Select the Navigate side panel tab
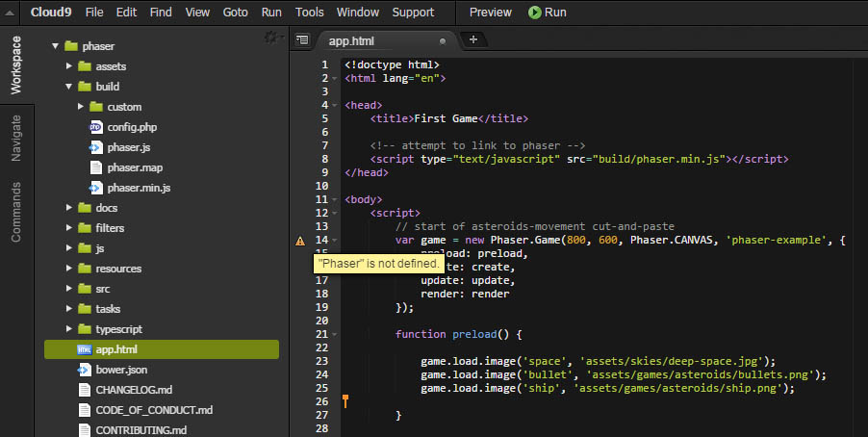The width and height of the screenshot is (868, 437). point(16,138)
